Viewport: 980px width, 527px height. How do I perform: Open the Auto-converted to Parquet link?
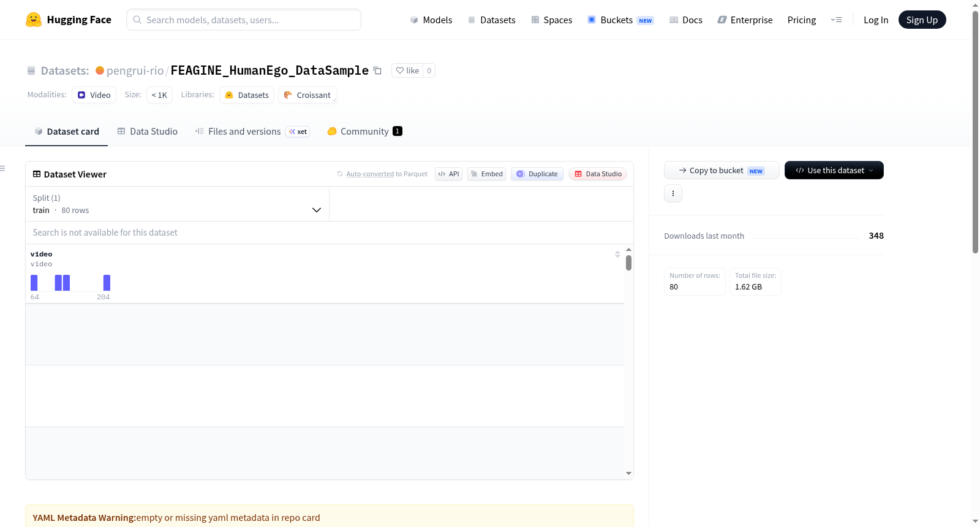(x=370, y=174)
